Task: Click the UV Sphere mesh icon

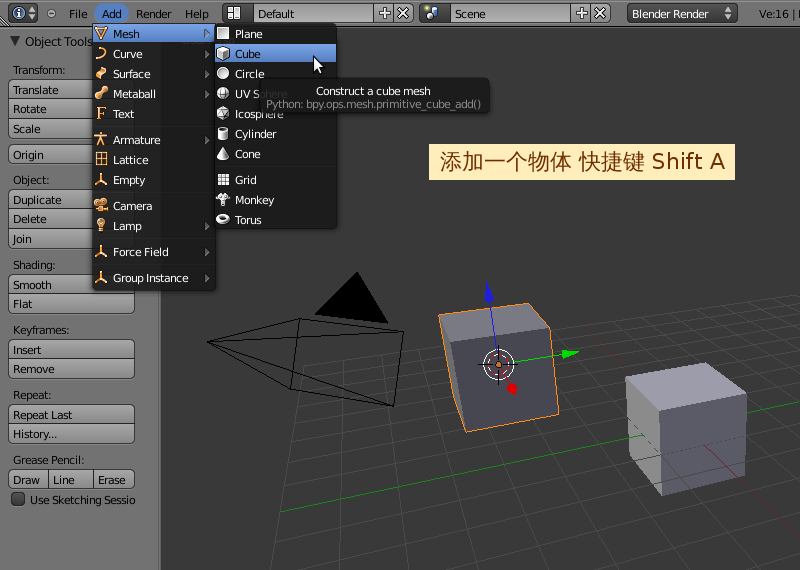Action: tap(223, 93)
